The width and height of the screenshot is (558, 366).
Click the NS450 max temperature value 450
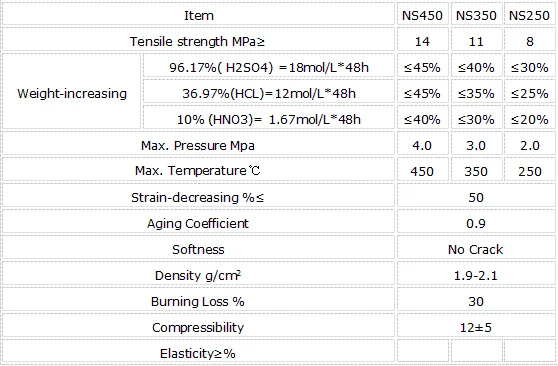(422, 171)
